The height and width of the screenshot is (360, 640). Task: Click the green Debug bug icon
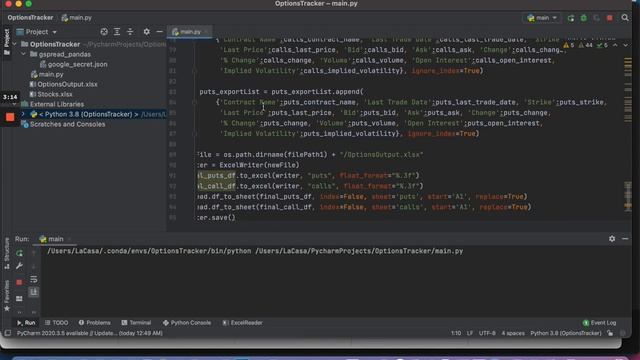tap(584, 18)
